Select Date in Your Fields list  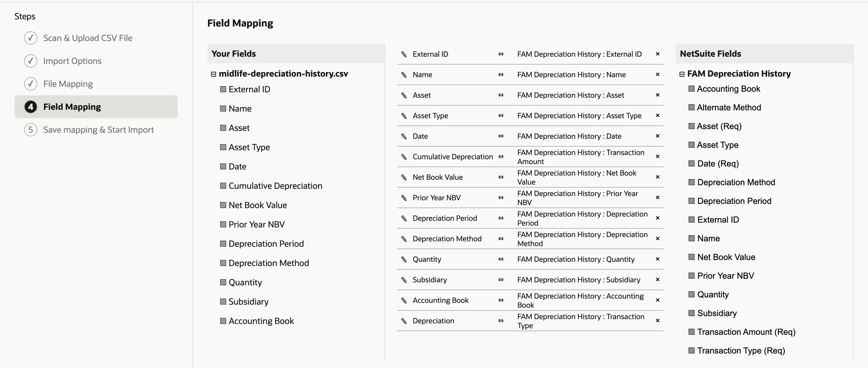click(237, 167)
